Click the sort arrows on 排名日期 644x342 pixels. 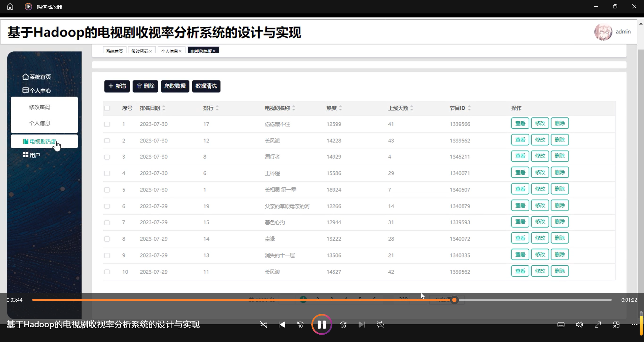164,108
